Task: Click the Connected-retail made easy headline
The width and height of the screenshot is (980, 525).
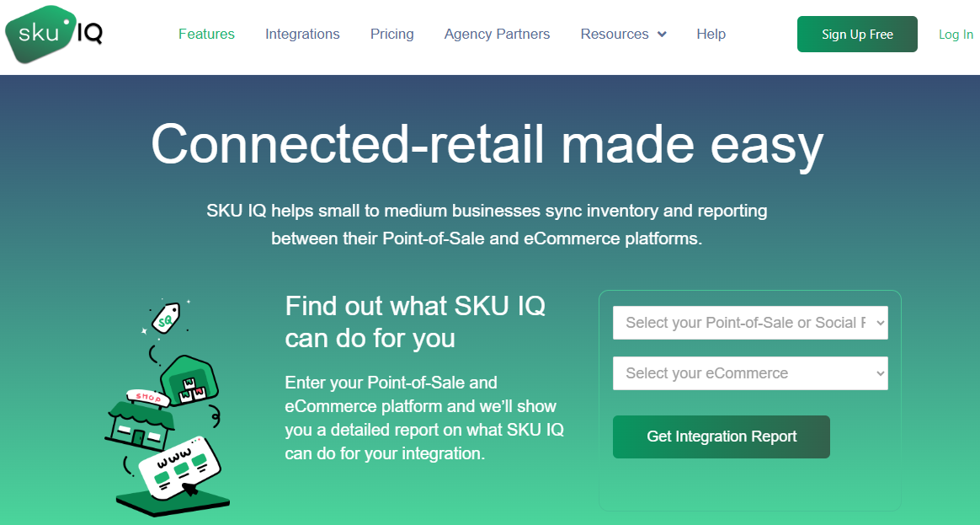Action: coord(487,145)
